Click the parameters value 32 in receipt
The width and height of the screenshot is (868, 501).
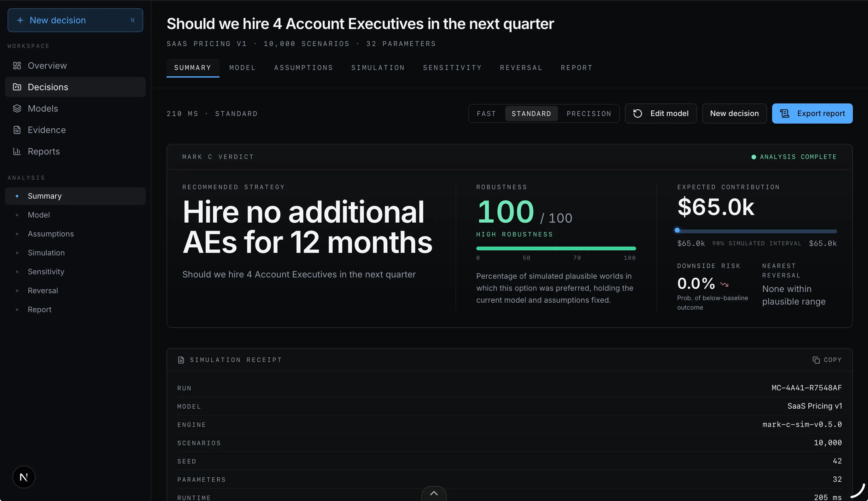837,479
